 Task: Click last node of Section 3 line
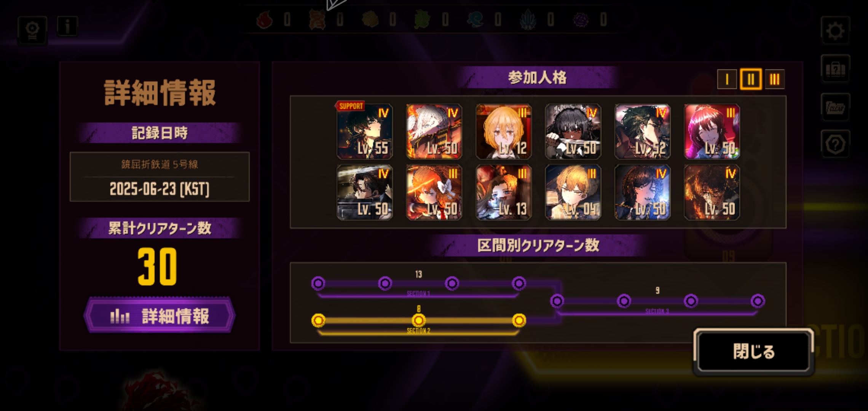758,301
